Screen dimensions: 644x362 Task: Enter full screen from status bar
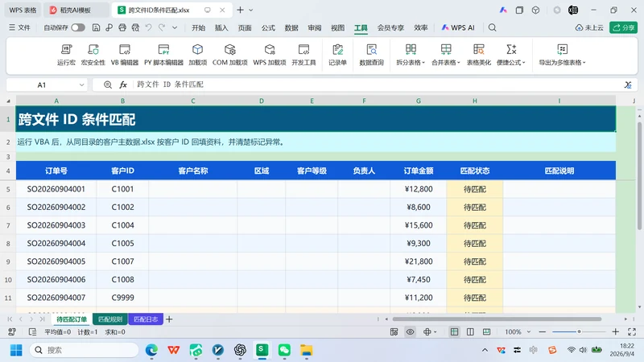coord(632,331)
